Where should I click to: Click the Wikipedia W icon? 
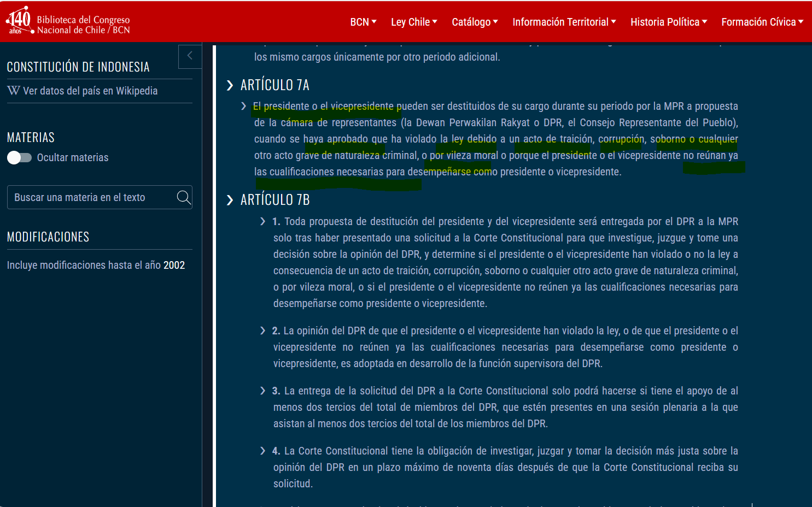point(14,91)
